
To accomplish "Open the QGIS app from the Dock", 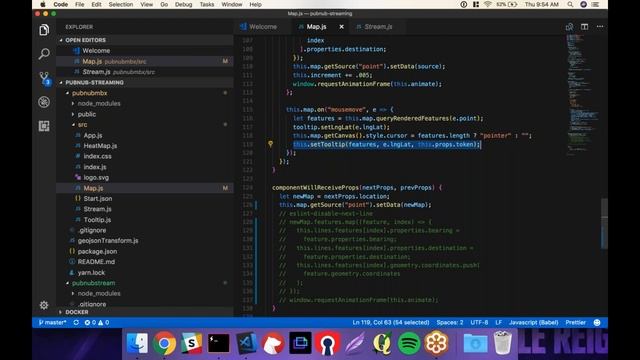I will pos(382,343).
